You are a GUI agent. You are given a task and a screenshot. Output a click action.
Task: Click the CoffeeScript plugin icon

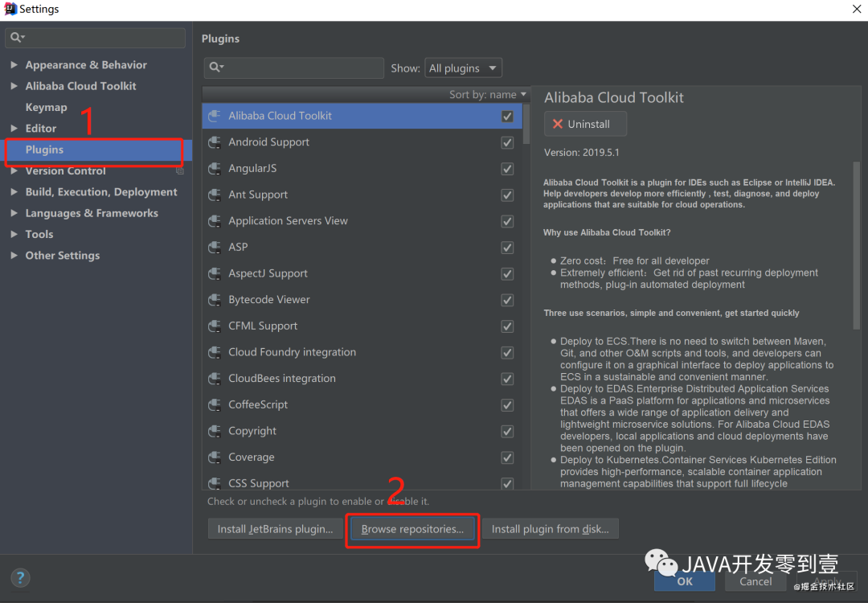[215, 404]
